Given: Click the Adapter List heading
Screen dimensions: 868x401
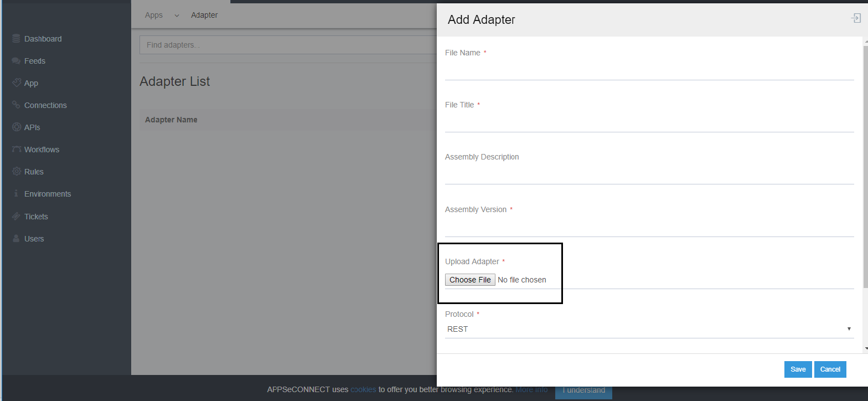Looking at the screenshot, I should [x=175, y=81].
